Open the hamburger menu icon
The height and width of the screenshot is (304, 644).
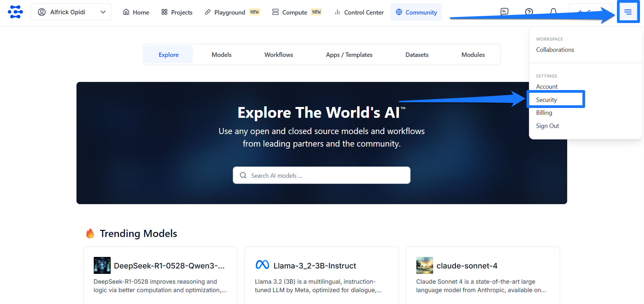tap(628, 12)
